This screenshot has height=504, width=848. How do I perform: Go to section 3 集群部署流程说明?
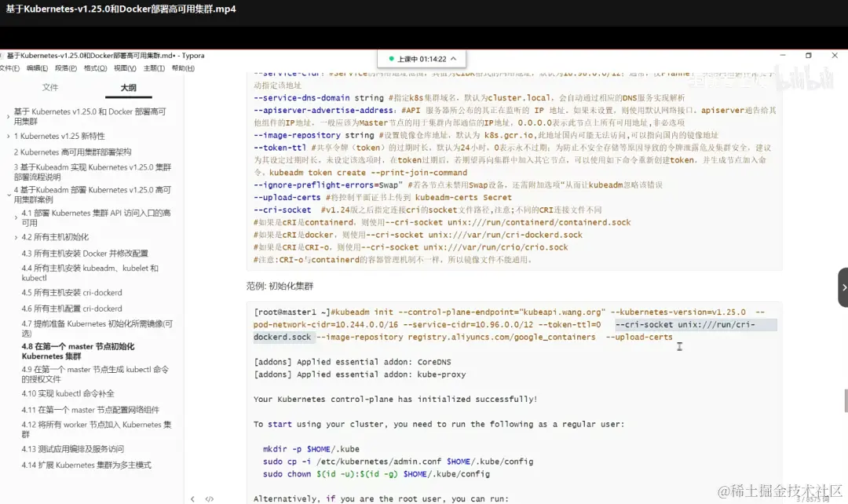(93, 172)
